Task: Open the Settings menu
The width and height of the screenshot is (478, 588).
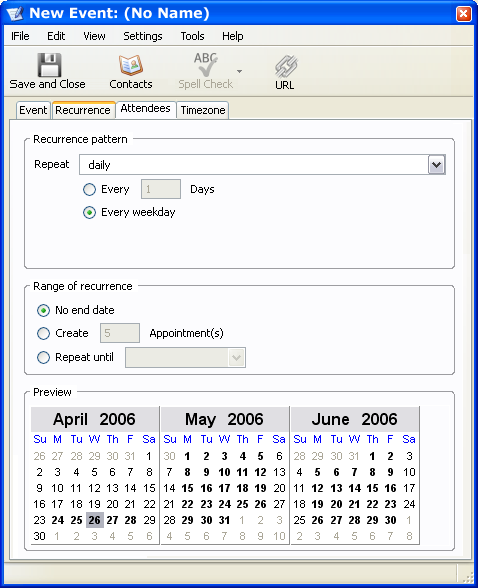Action: click(143, 36)
